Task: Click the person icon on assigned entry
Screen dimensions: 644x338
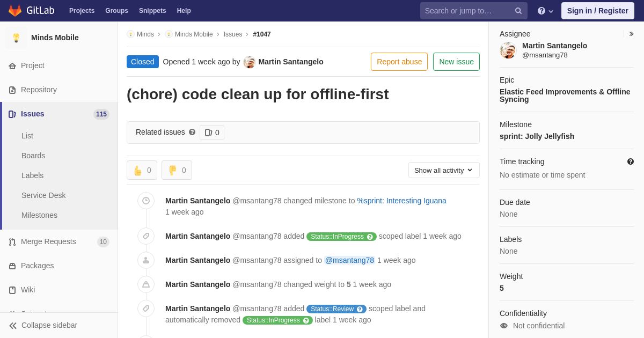Action: coord(146,260)
